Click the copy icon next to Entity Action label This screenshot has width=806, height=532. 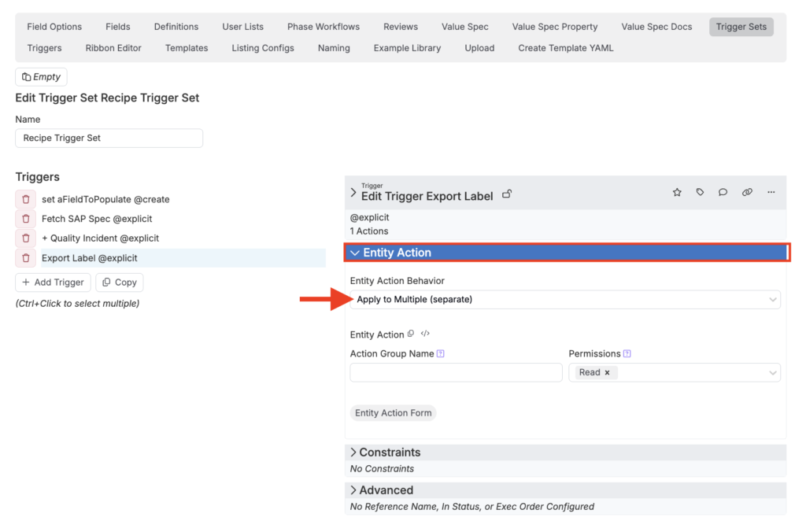(411, 334)
